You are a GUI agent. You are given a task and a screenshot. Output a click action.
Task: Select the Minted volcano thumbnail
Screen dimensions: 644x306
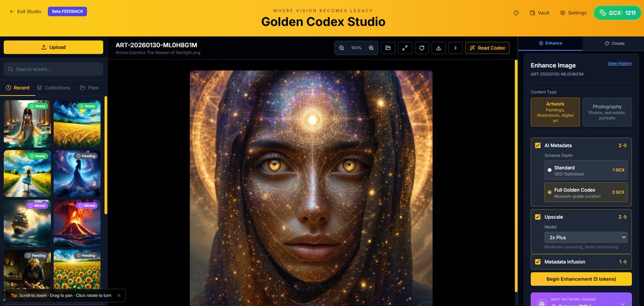tap(77, 223)
